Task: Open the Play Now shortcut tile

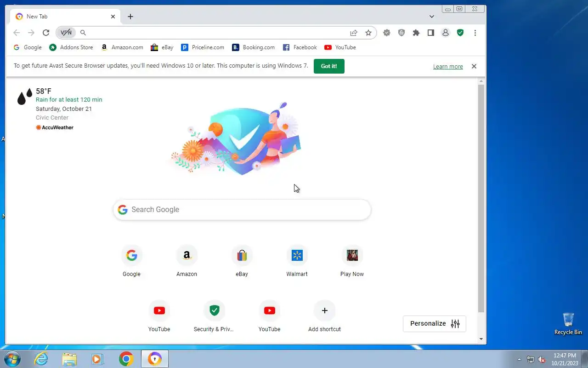Action: click(352, 261)
